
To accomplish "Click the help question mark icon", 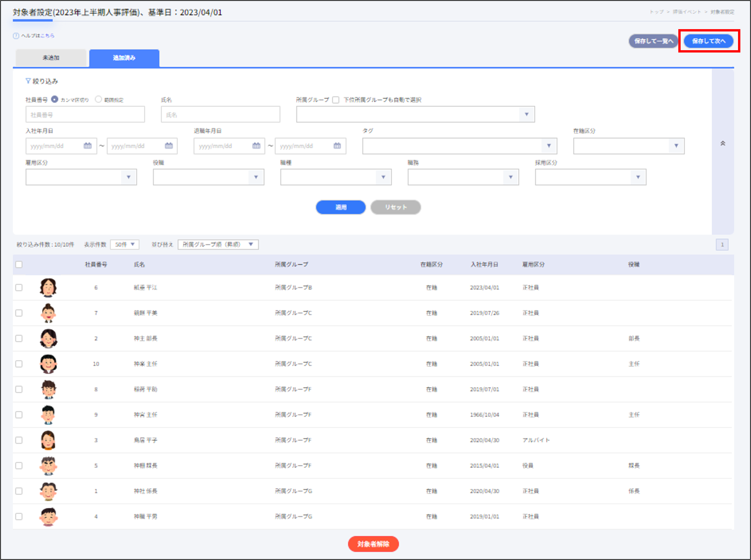I will click(16, 36).
